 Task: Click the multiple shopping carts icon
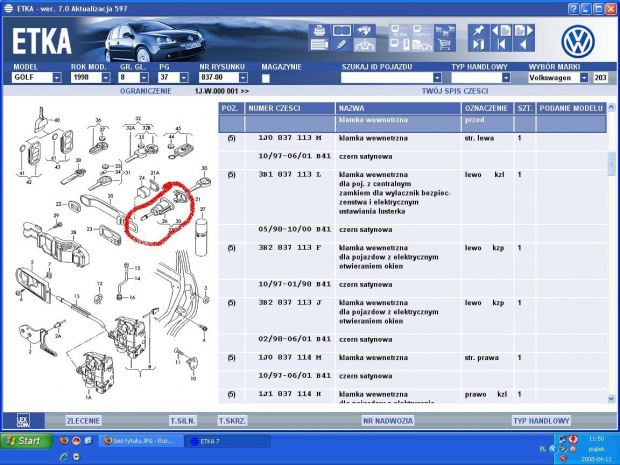[444, 31]
